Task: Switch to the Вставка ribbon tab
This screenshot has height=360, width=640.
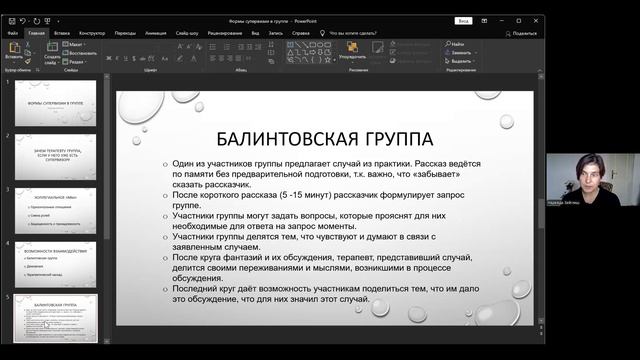Action: 62,33
